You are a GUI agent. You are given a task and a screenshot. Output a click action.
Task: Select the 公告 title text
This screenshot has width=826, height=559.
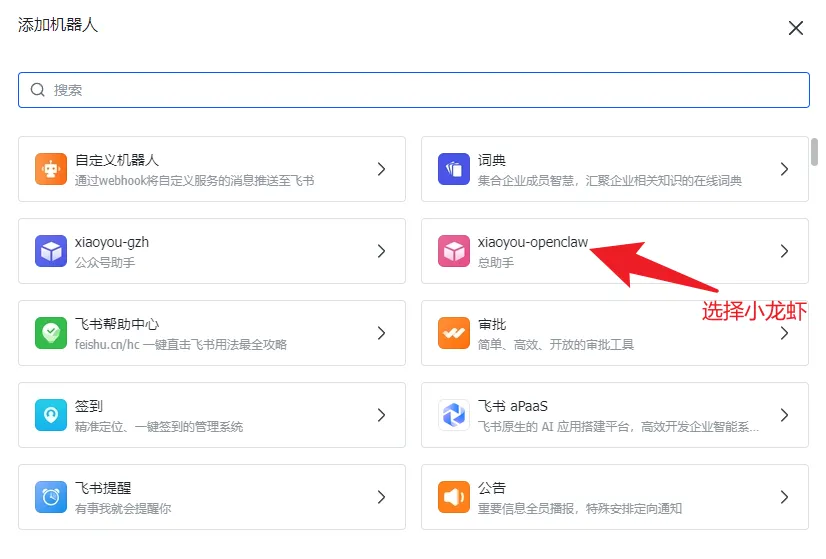[491, 488]
